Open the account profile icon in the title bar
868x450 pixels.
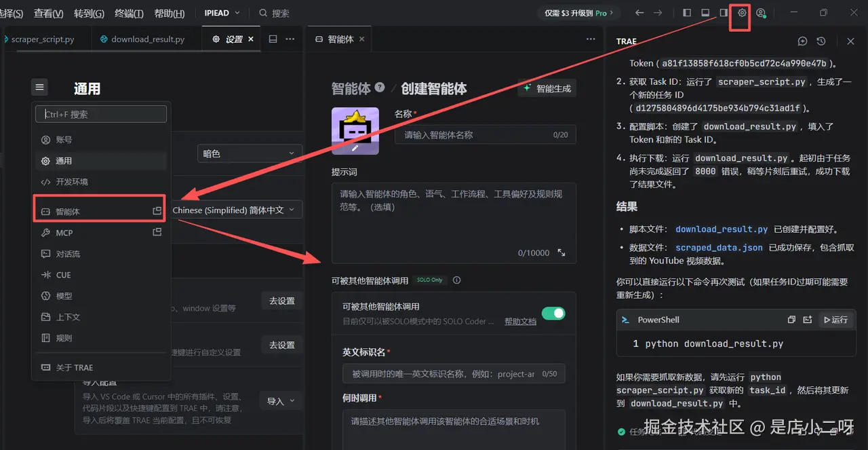point(761,13)
